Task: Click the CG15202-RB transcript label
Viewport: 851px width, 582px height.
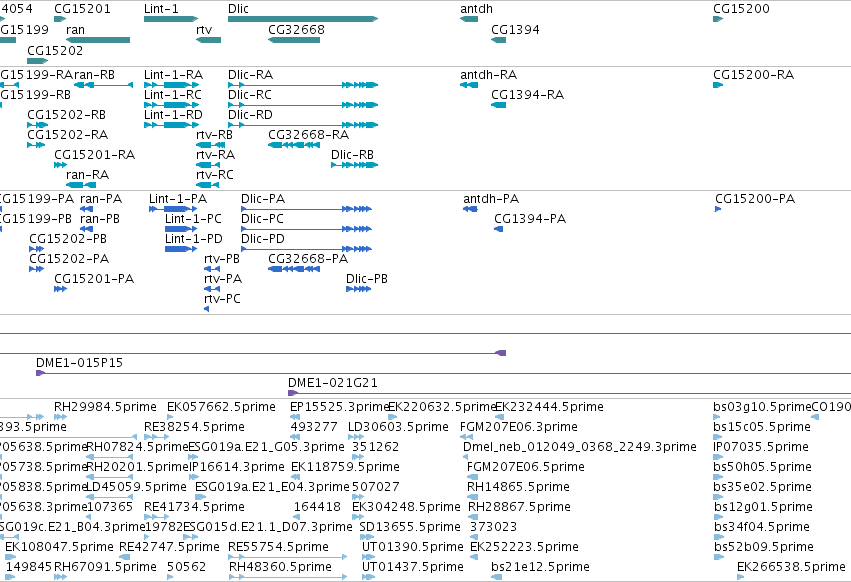Action: (67, 115)
